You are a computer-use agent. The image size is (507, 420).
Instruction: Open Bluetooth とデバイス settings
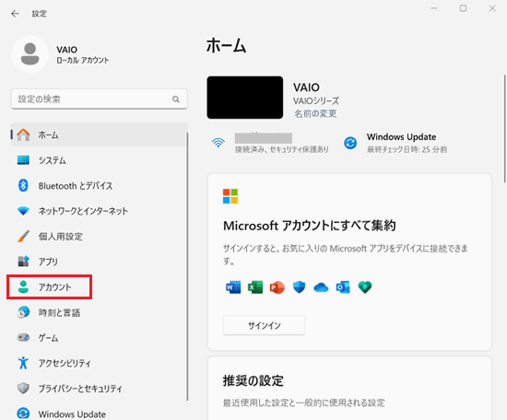[x=99, y=185]
